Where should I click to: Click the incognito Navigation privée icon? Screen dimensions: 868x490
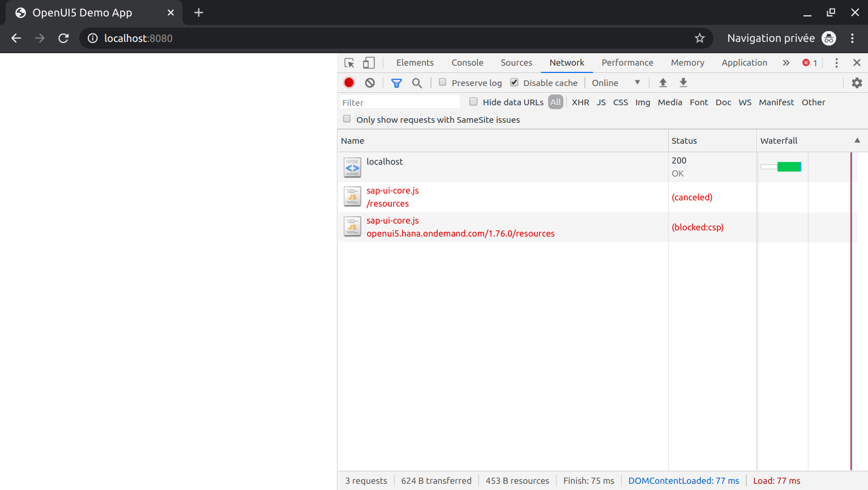[x=829, y=38]
